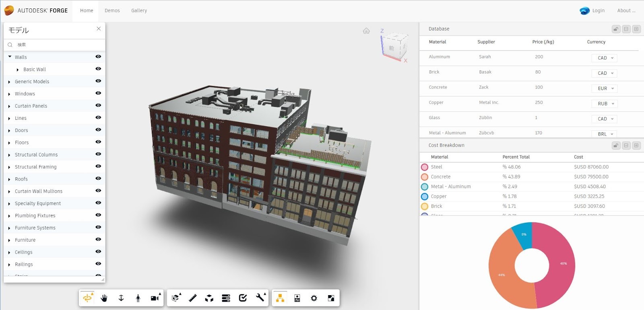Open Copper currency dropdown showing RUB

(605, 104)
